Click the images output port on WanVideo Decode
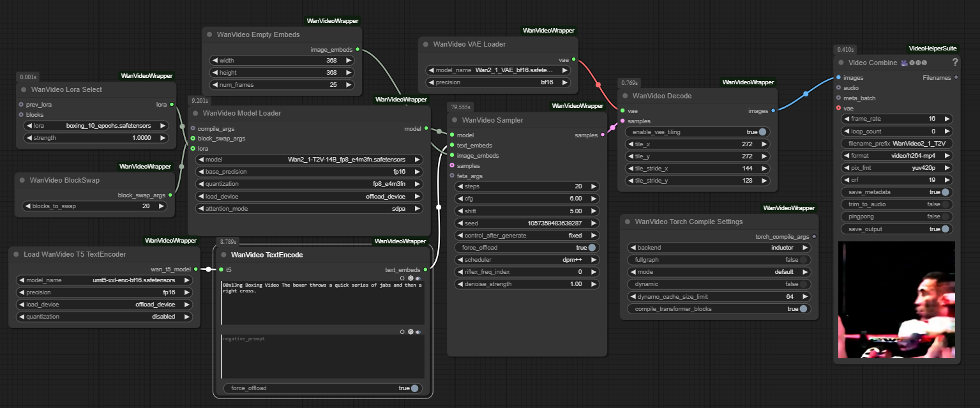The image size is (980, 408). [773, 111]
